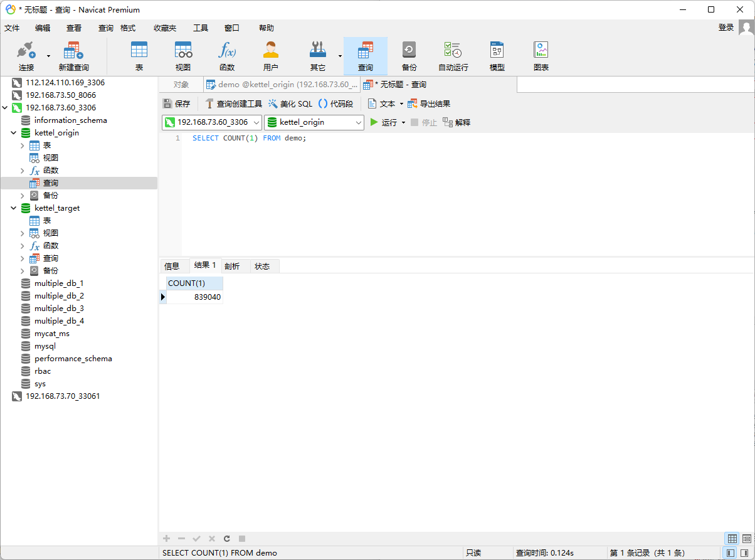The width and height of the screenshot is (755, 560).
Task: Switch to form view in status bar
Action: pyautogui.click(x=746, y=539)
